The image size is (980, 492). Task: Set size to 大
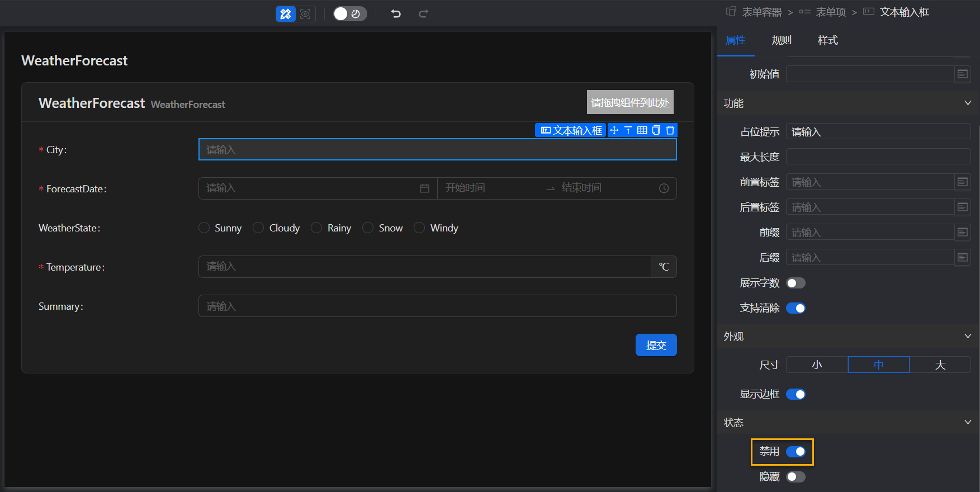940,365
